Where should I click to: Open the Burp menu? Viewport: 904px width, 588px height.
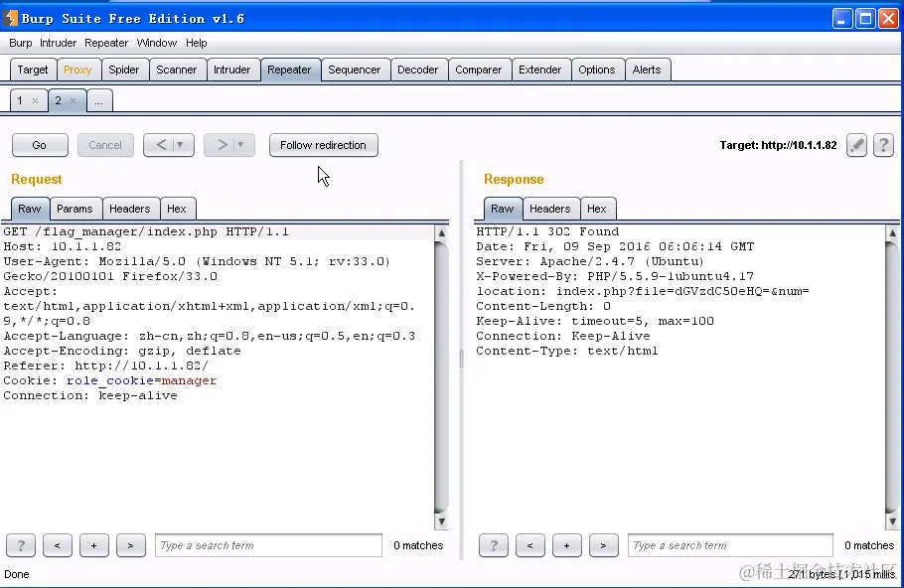[21, 43]
